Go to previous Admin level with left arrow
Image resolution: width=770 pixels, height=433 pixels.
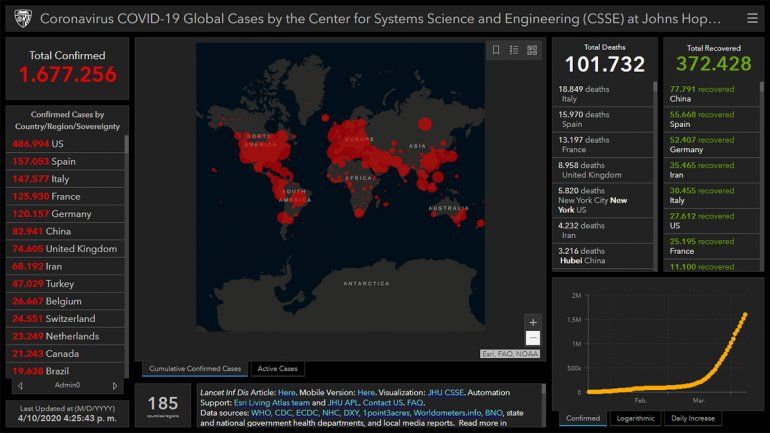[18, 385]
